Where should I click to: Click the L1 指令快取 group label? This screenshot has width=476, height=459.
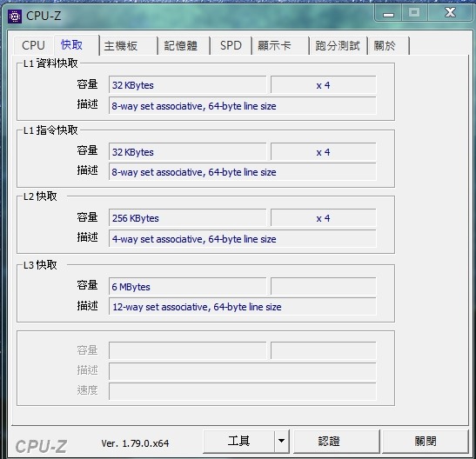50,130
